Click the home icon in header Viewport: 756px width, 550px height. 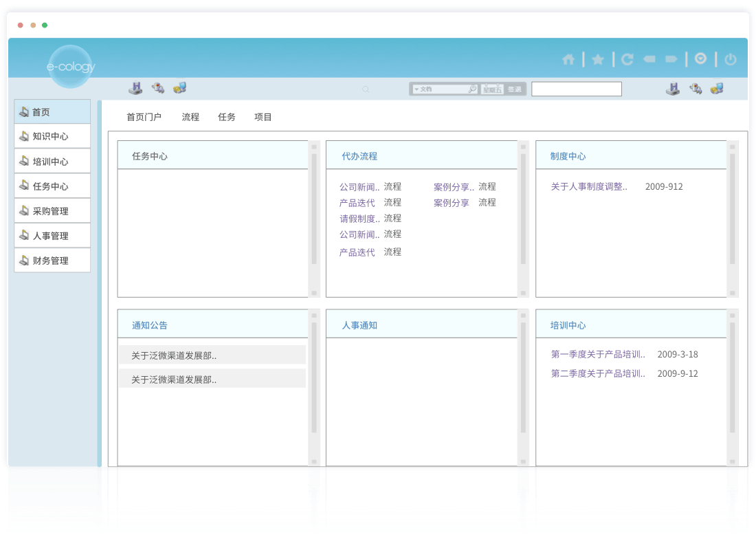(x=568, y=60)
